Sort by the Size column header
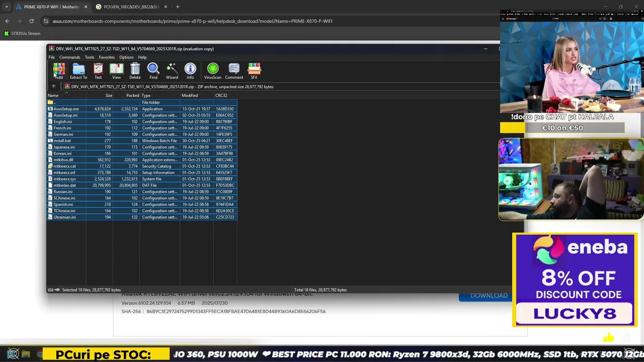 pos(99,96)
